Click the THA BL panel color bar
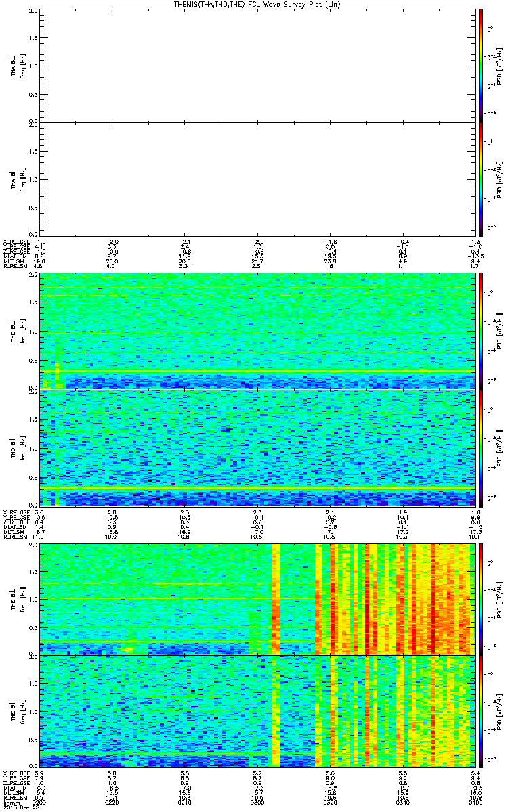508x812 pixels. 481,65
